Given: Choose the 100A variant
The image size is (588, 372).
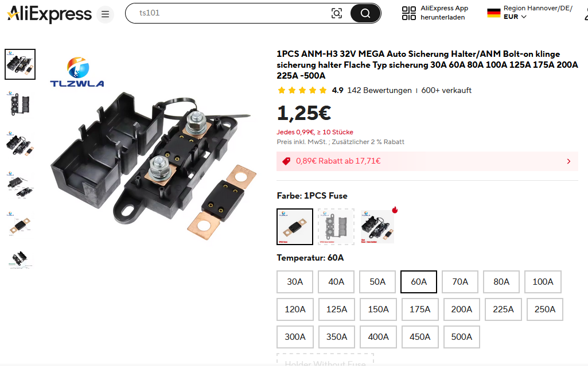Looking at the screenshot, I should [x=543, y=282].
